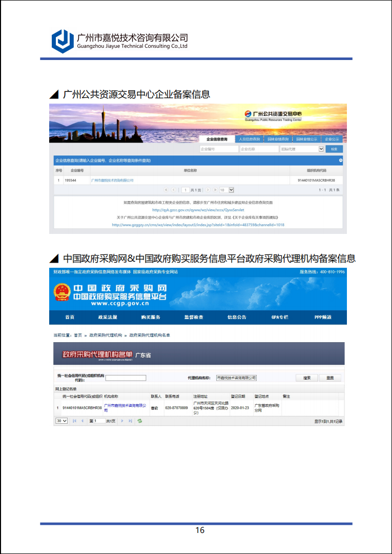Click the 单位名称 column header
This screenshot has width=392, height=554.
[190, 170]
